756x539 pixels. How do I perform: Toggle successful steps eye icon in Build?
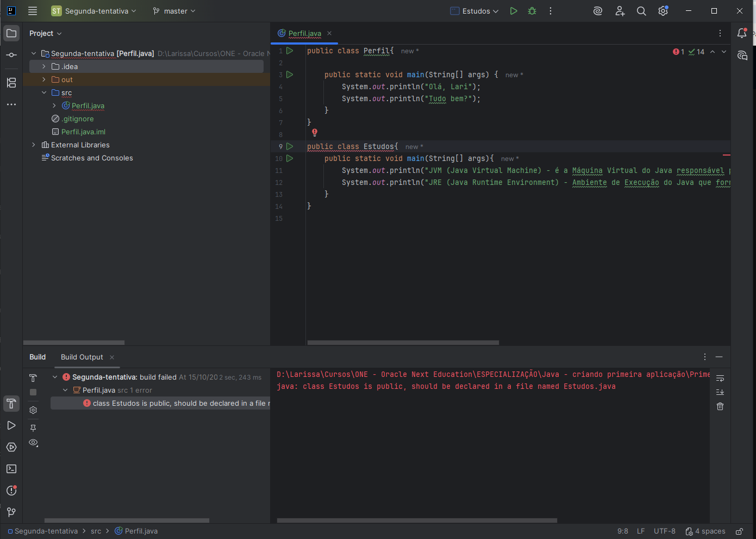coord(33,443)
